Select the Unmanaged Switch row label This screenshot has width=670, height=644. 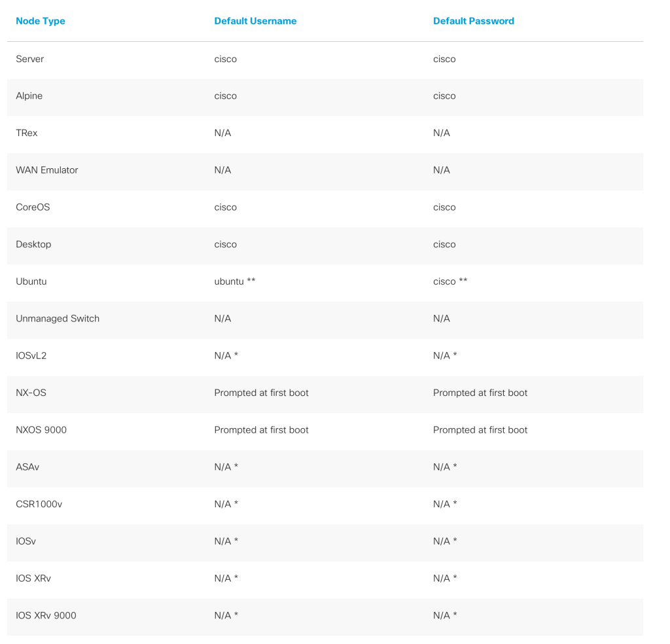[58, 319]
